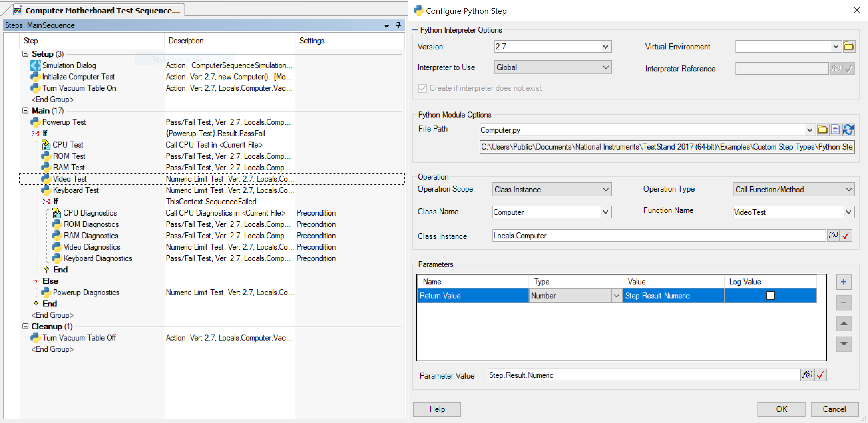
Task: Click the OK button
Action: [781, 409]
